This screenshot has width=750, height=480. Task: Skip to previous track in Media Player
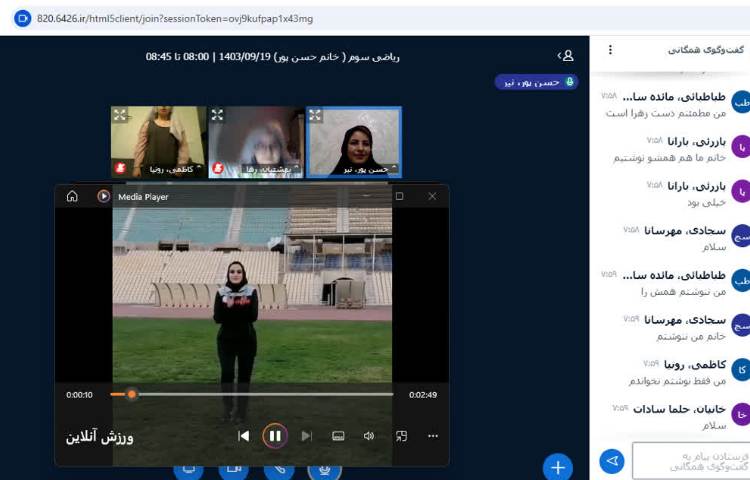243,436
